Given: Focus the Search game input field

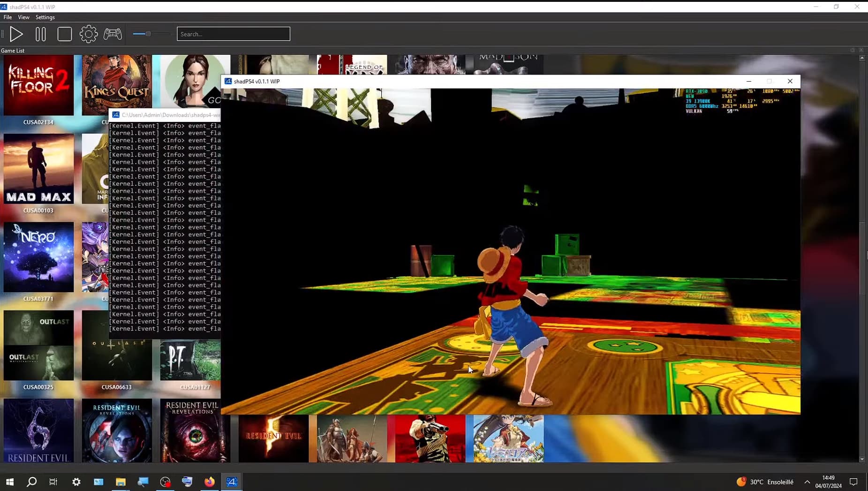Looking at the screenshot, I should click(234, 34).
